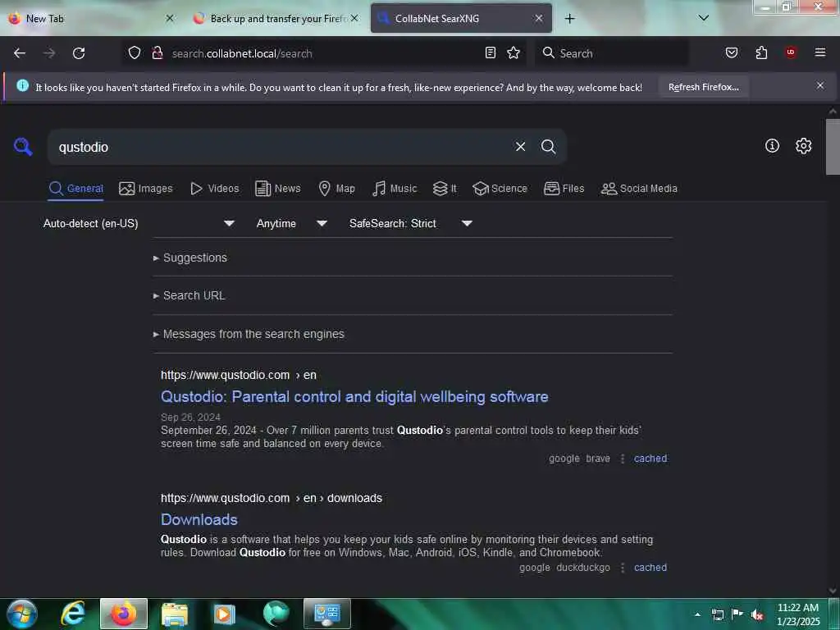Open the Save to Pocket icon
The height and width of the screenshot is (630, 840).
(732, 52)
